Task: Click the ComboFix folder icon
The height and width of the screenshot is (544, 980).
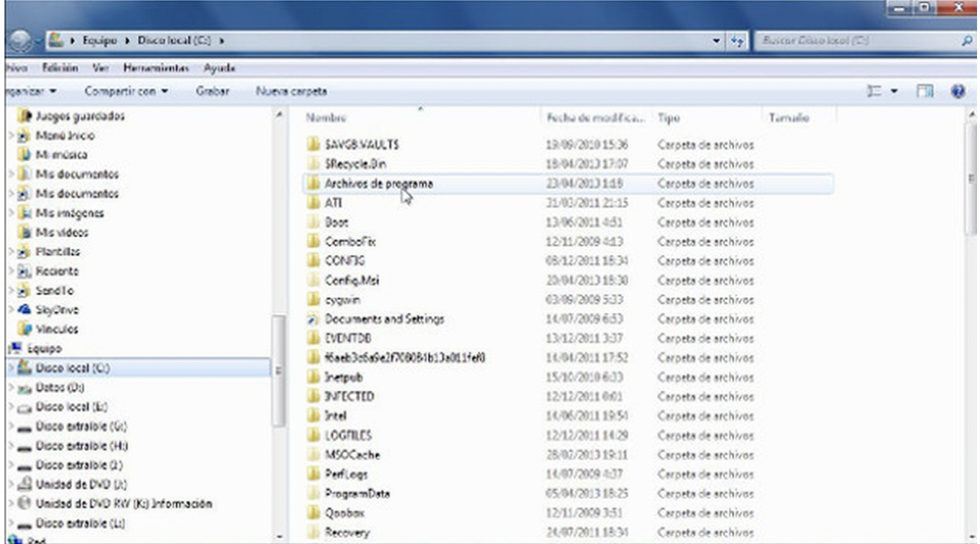Action: pos(312,242)
